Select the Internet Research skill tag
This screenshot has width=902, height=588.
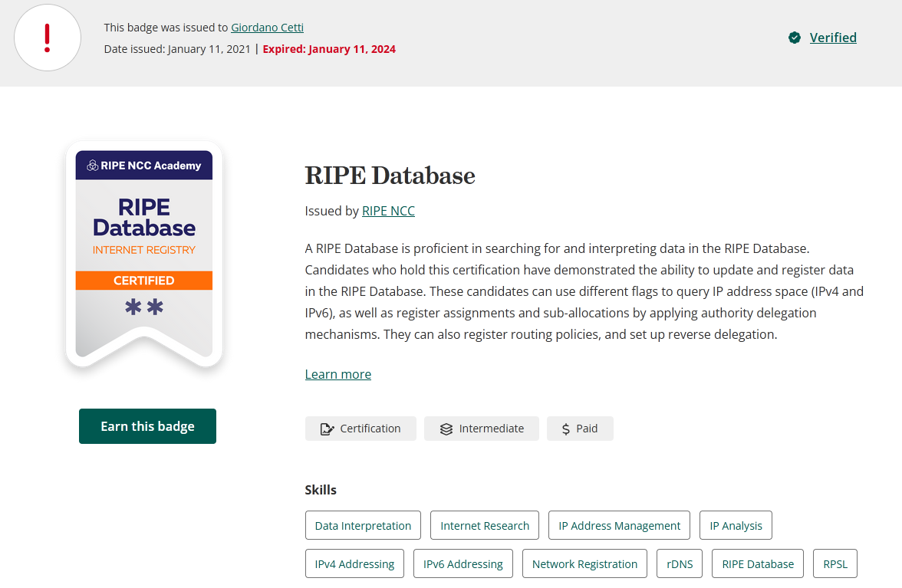pyautogui.click(x=485, y=525)
